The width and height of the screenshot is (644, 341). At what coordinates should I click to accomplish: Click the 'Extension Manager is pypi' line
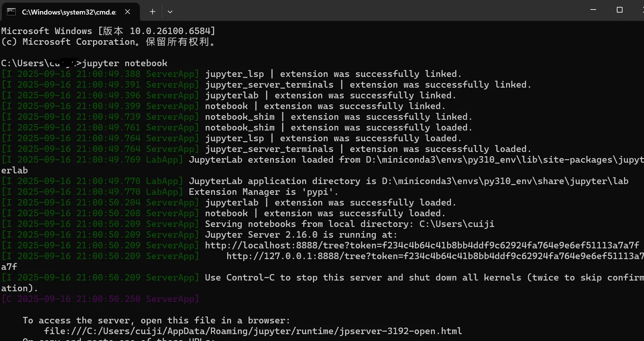coord(264,192)
